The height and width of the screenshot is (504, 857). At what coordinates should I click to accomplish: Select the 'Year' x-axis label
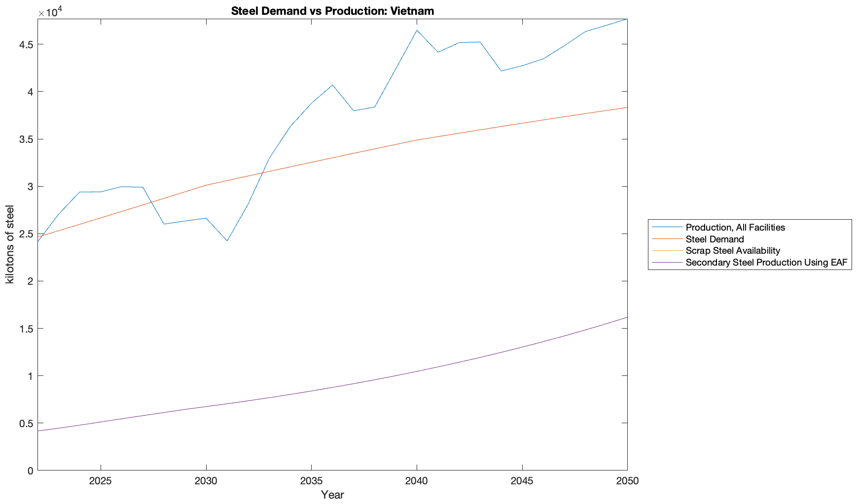332,495
